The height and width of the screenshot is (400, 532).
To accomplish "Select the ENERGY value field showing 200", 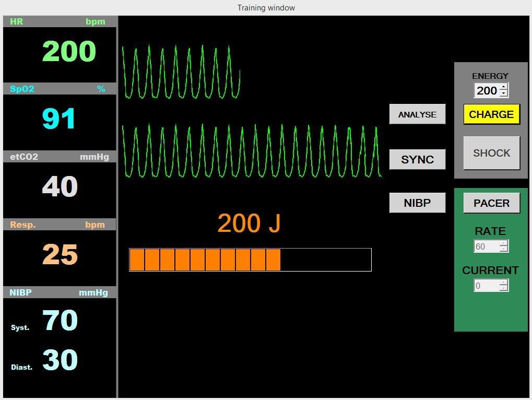I will pos(487,90).
